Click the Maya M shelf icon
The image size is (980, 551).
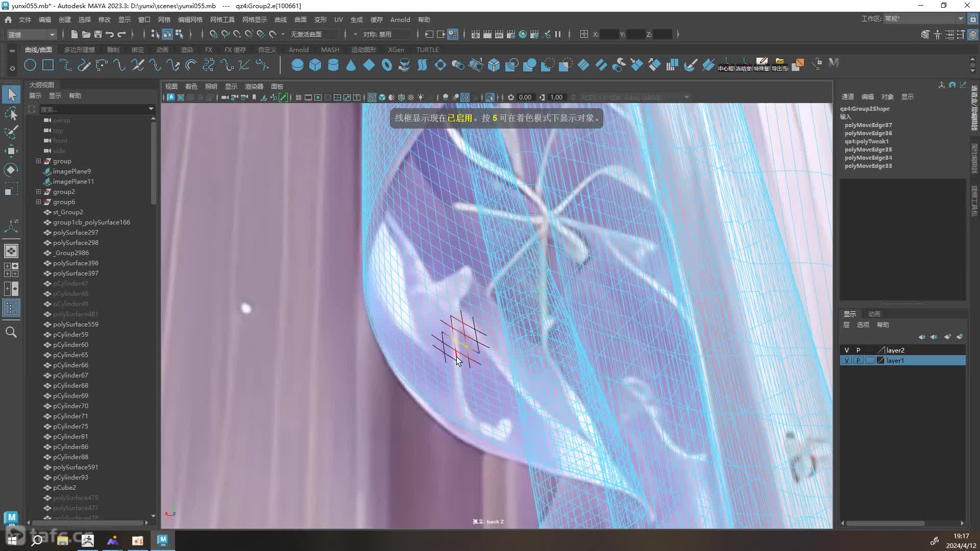pos(834,63)
